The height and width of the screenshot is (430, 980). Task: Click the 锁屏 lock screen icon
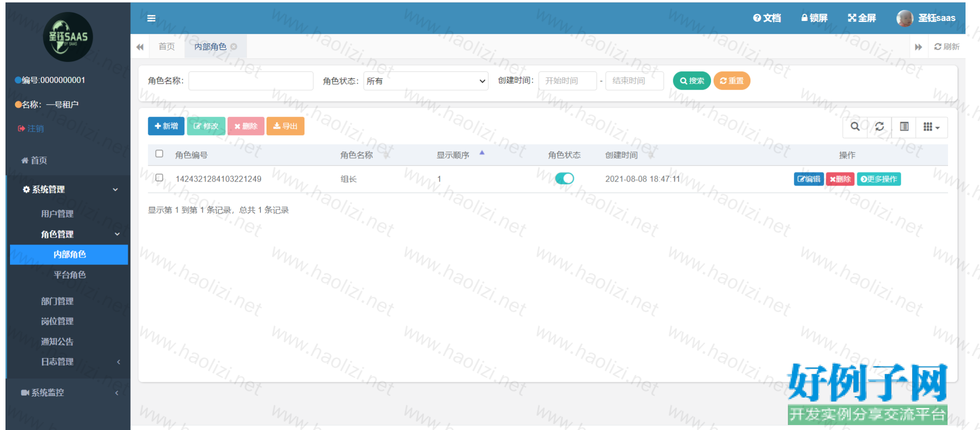804,18
